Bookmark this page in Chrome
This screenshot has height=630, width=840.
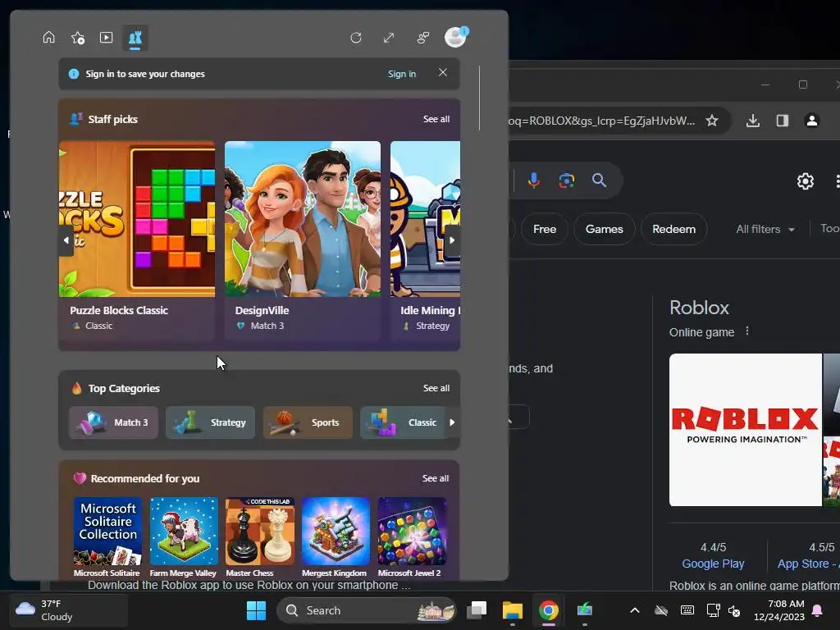[x=711, y=121]
